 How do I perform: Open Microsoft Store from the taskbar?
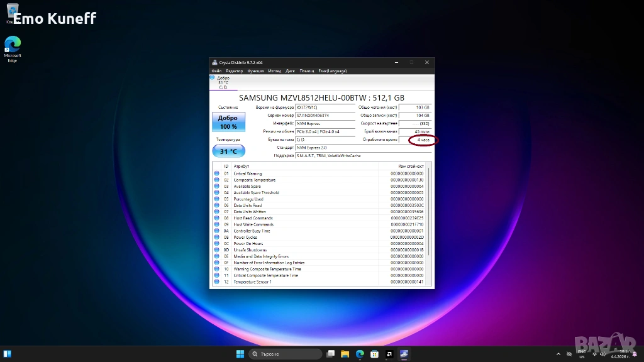pyautogui.click(x=375, y=354)
